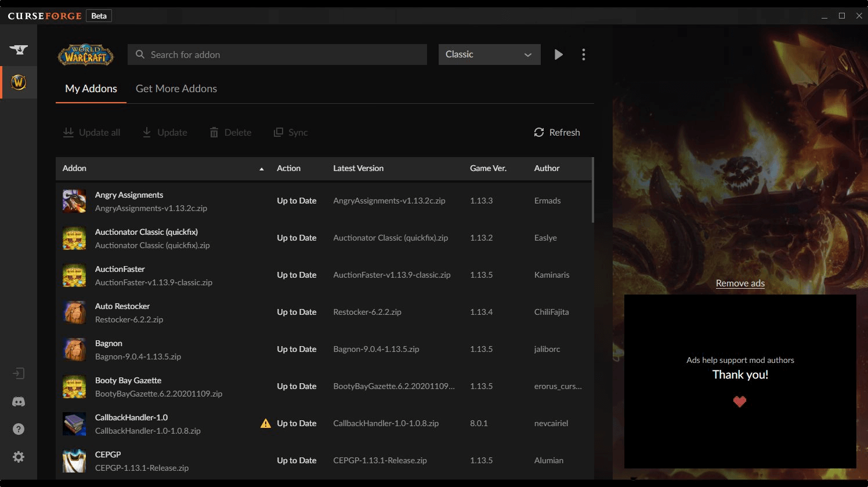Click the search magnifier icon
The width and height of the screenshot is (868, 487).
click(140, 54)
